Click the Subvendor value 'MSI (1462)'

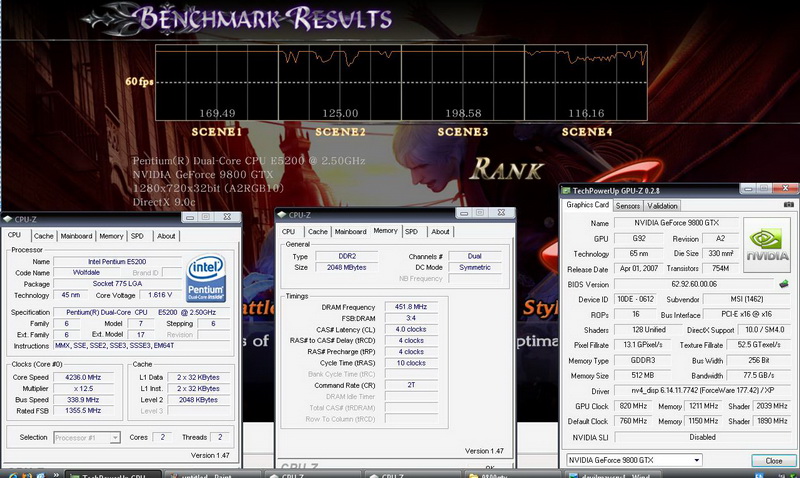click(x=747, y=299)
